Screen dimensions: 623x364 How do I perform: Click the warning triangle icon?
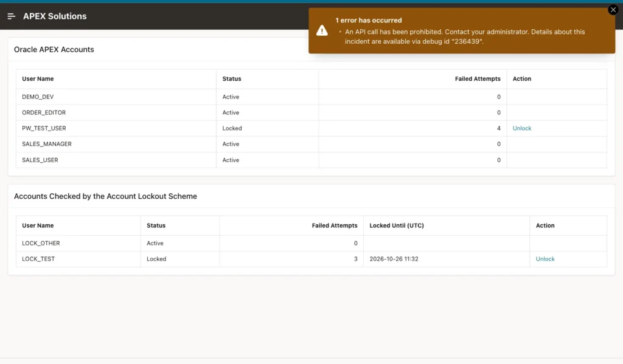322,30
